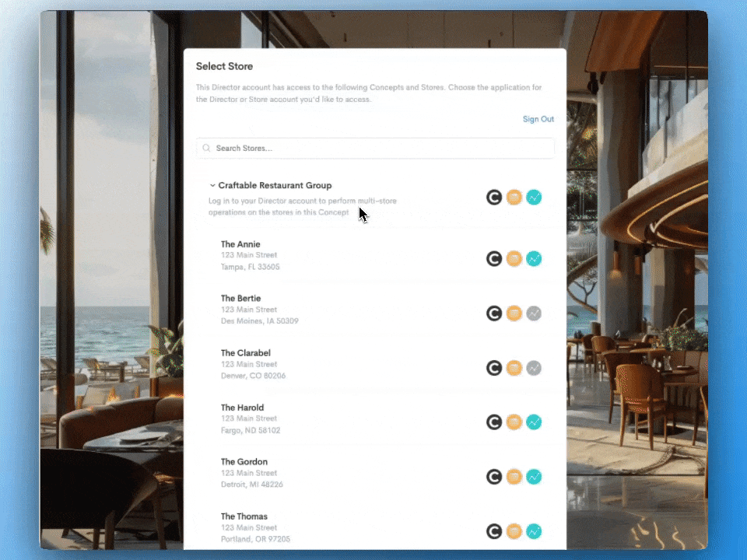Open teal analytics icon for The Annie
Viewport: 747px width, 560px height.
(534, 259)
